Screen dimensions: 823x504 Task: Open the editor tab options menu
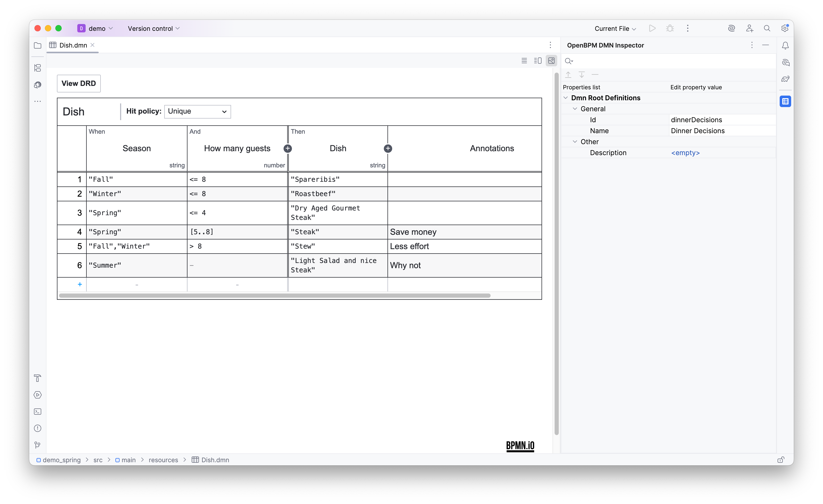pos(550,45)
